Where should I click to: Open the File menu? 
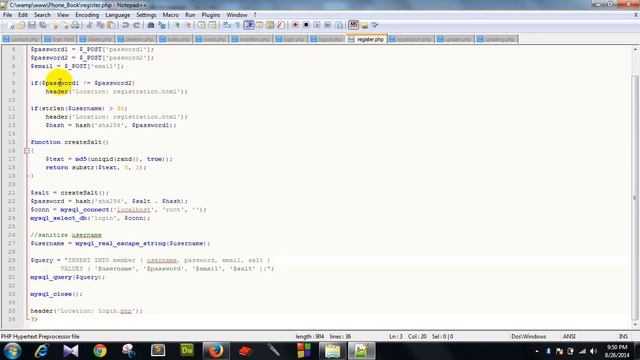coord(7,15)
